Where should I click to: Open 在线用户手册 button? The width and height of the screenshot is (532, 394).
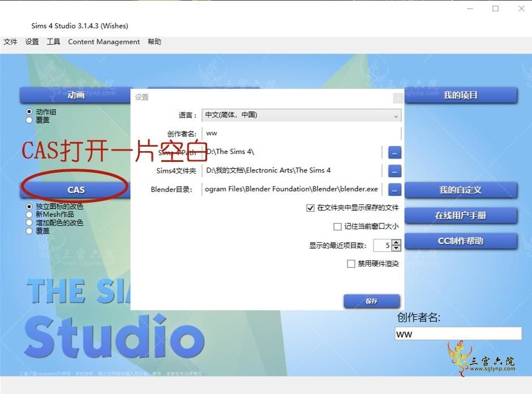(461, 216)
